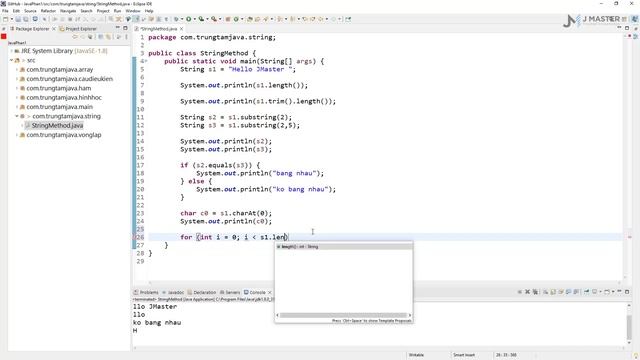Open the Navigate menu
The height and width of the screenshot is (360, 640).
click(68, 11)
